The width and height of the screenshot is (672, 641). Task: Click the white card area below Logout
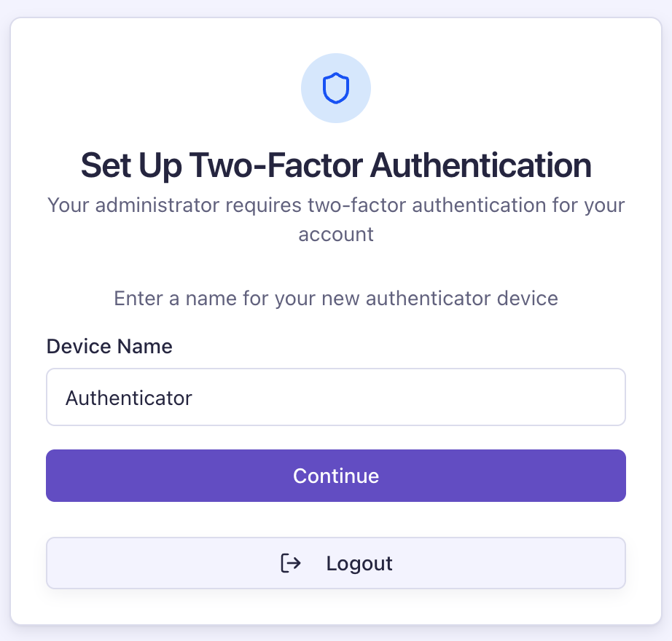click(335, 606)
